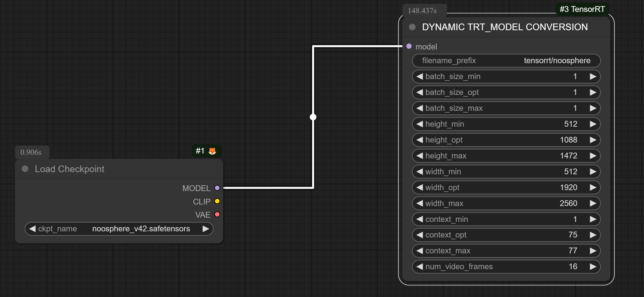
Task: Select previous ckpt_name checkpoint
Action: [32, 229]
